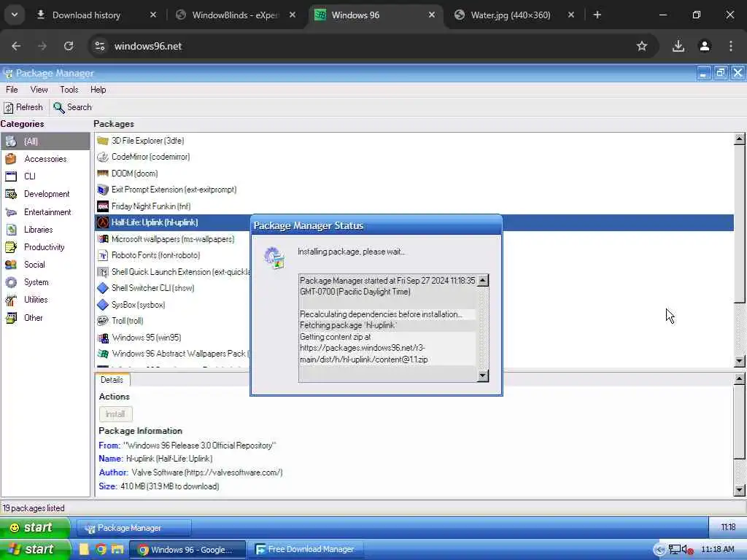
Task: Click the details panel scroll-down arrow
Action: (x=740, y=490)
